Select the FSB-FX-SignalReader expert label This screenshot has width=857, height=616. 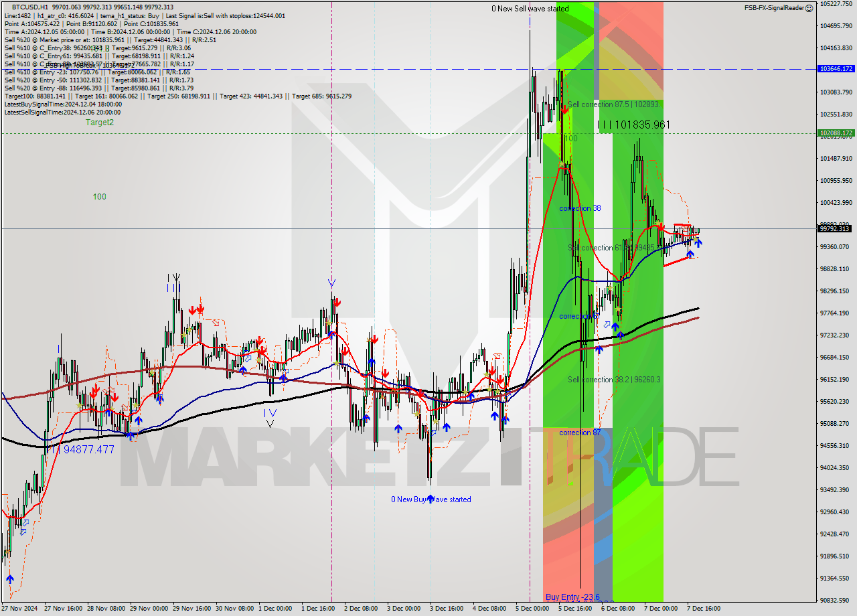774,8
